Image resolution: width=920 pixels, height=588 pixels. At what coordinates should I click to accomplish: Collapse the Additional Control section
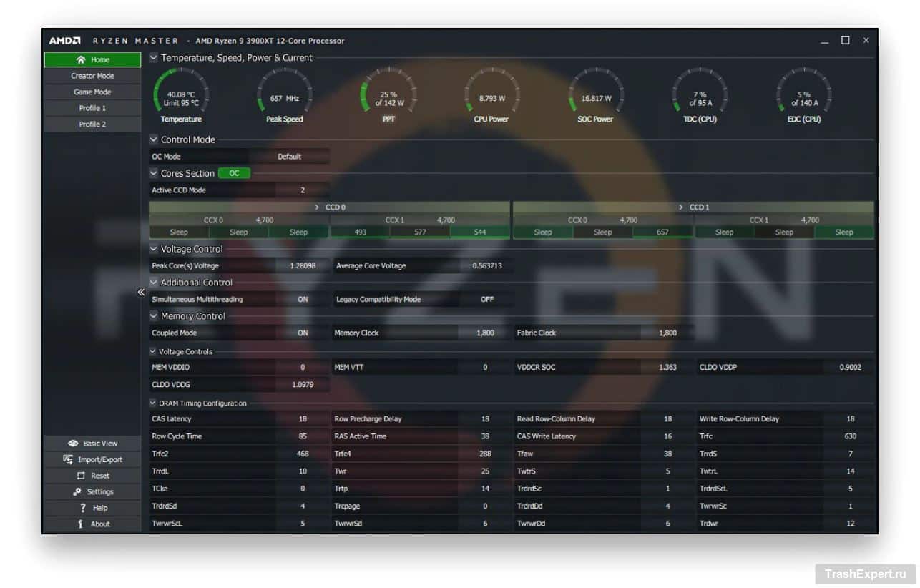[x=154, y=283]
